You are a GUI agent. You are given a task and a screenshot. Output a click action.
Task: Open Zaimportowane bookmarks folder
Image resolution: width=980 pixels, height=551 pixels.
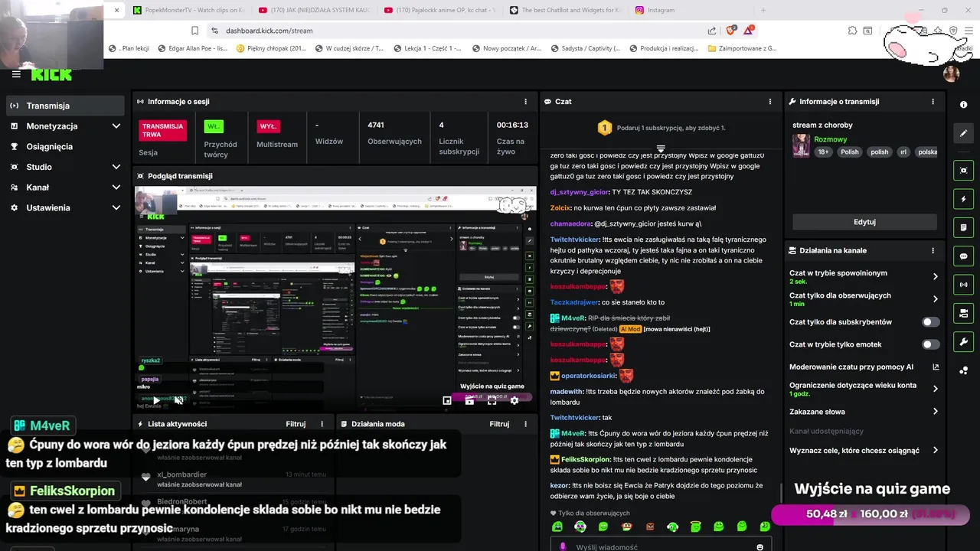point(743,48)
